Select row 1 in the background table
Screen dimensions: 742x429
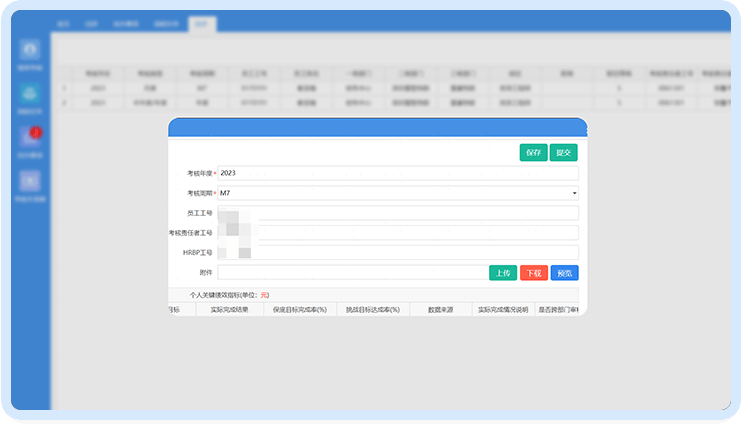click(x=300, y=88)
